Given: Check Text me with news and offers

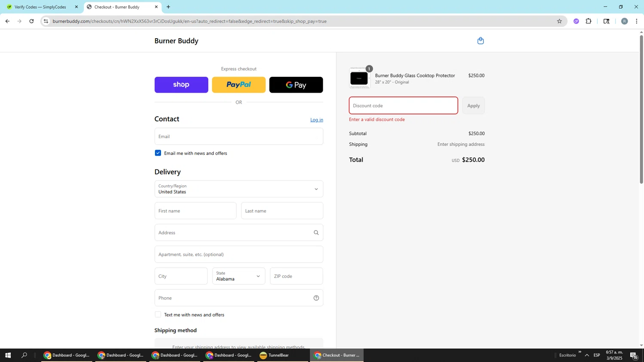Looking at the screenshot, I should [158, 315].
